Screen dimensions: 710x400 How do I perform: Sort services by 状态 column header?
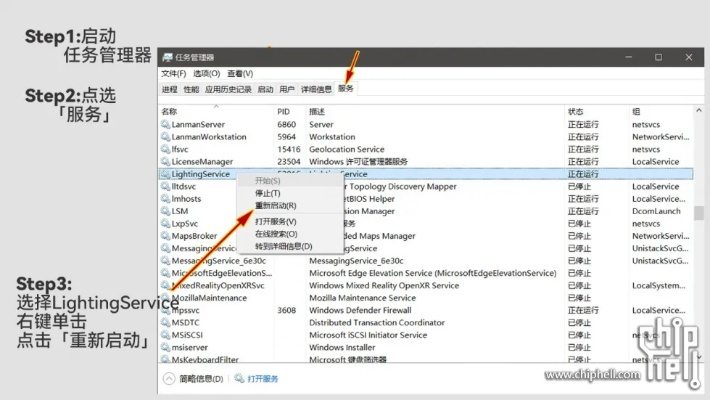tap(575, 111)
